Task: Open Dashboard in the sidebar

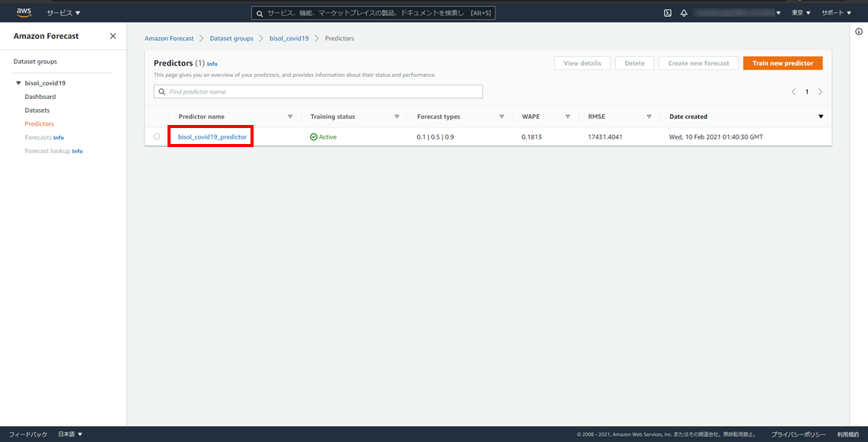Action: click(x=40, y=97)
